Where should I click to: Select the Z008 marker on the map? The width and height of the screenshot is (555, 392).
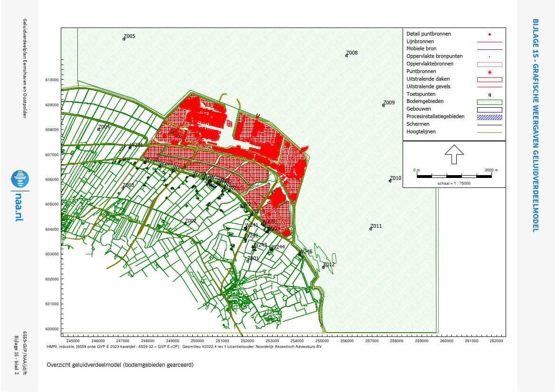347,56
